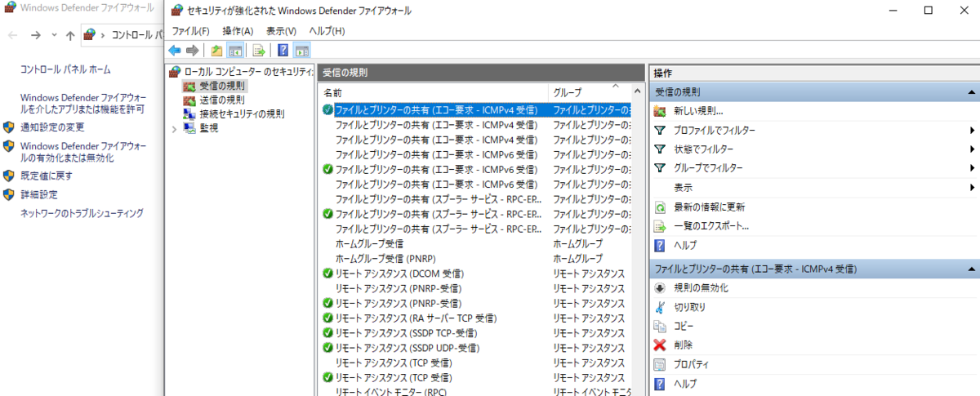The height and width of the screenshot is (396, 980).
Task: Collapse the selected rule's action pane section
Action: pyautogui.click(x=971, y=269)
